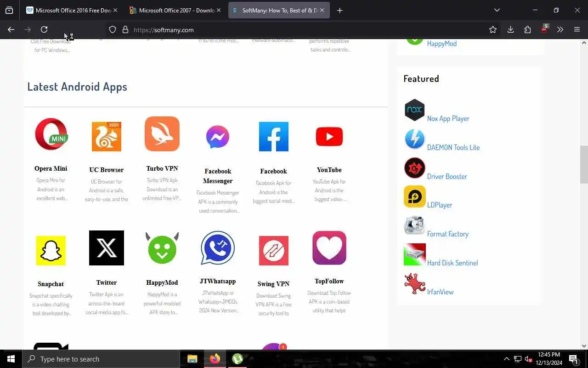Show hidden system tray icons

tap(507, 359)
